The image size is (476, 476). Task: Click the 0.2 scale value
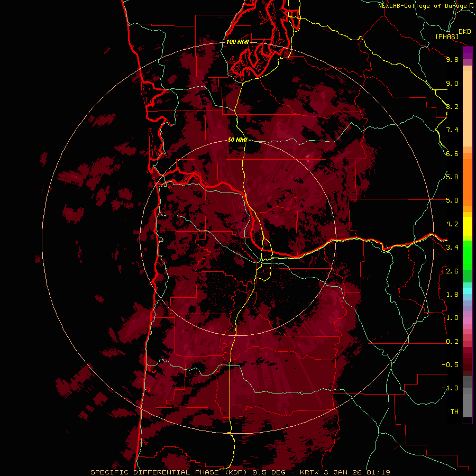[x=452, y=342]
